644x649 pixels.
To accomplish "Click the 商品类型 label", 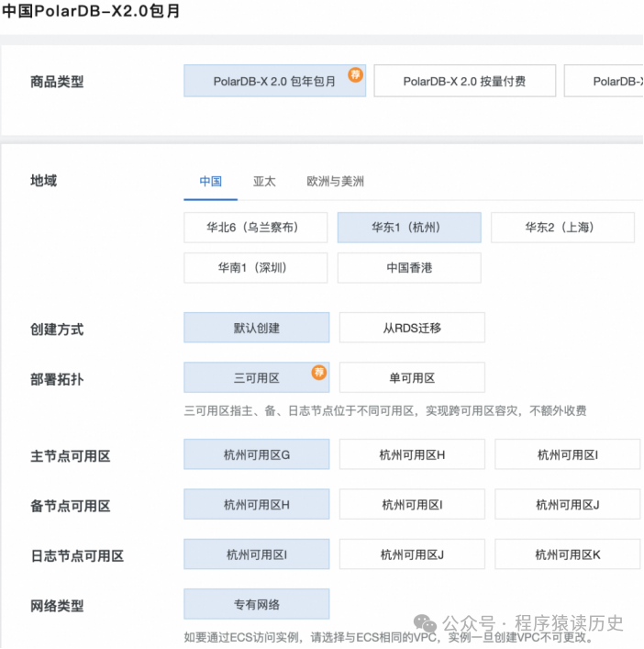I will tap(57, 82).
